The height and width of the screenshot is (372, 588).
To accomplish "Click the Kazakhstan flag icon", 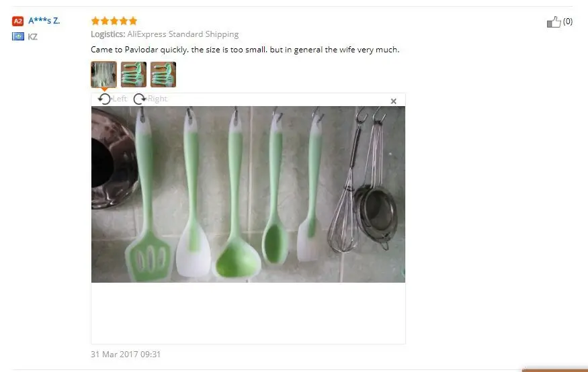I will click(18, 36).
